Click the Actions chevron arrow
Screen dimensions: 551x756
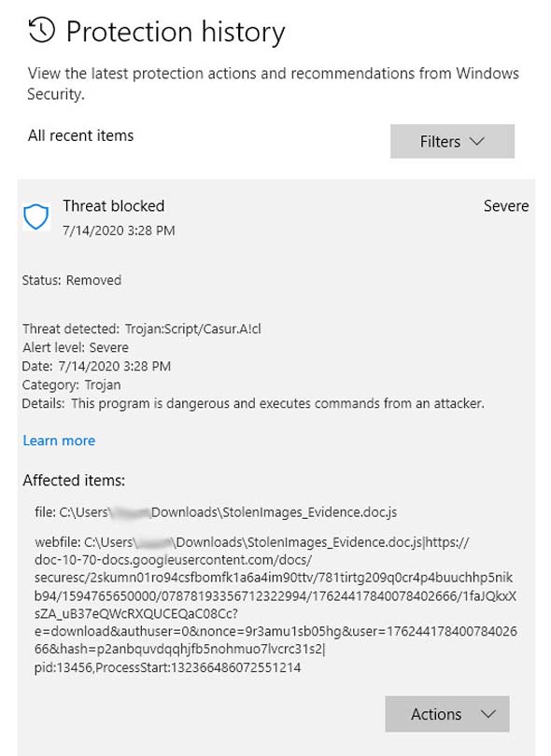pos(487,714)
